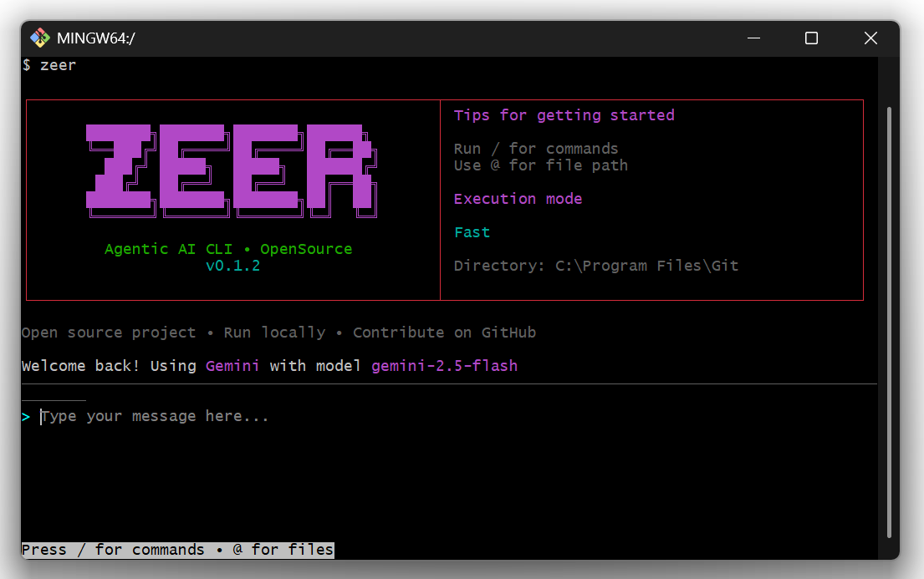Screen dimensions: 924x579
Task: Click the 'Tips for getting started' heading
Action: click(x=564, y=115)
